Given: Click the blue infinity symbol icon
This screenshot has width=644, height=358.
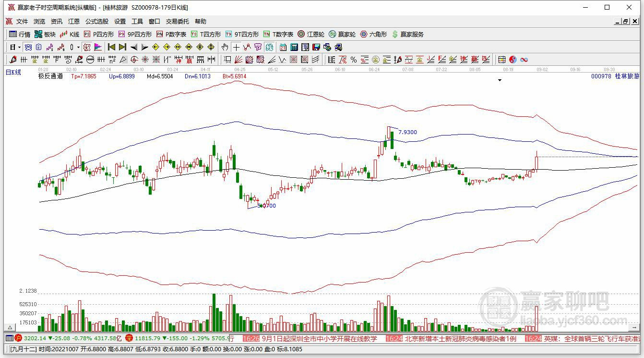Looking at the screenshot, I should [x=524, y=60].
